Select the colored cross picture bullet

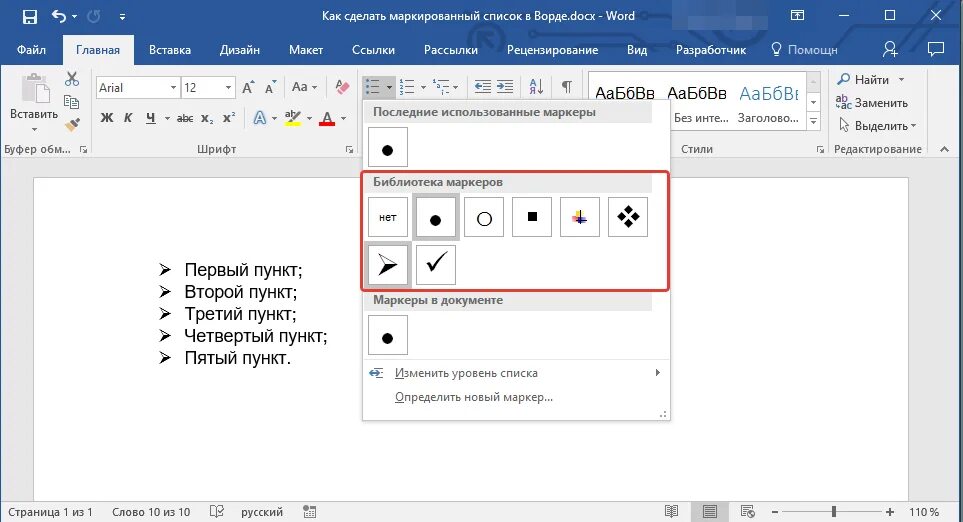(x=580, y=217)
